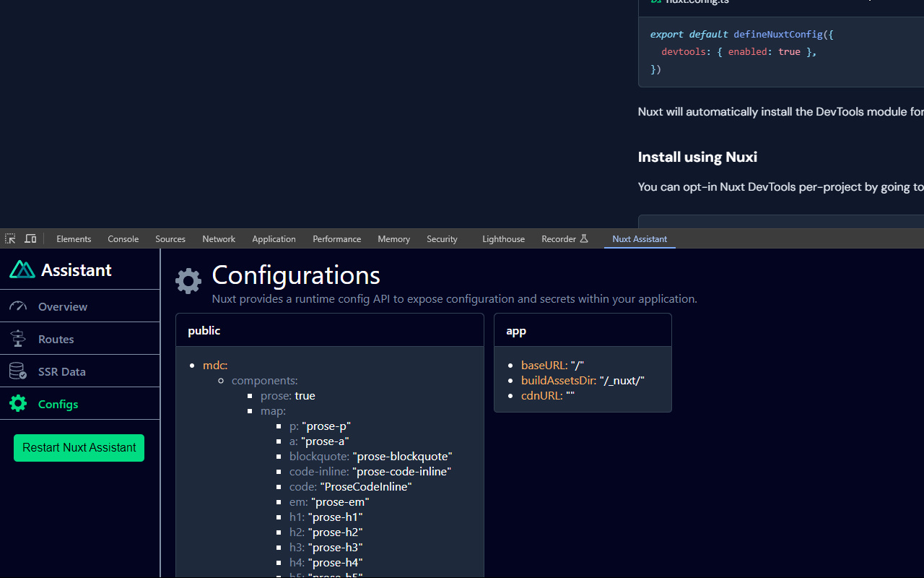Click the SSR Data database icon
This screenshot has width=924, height=578.
click(18, 371)
